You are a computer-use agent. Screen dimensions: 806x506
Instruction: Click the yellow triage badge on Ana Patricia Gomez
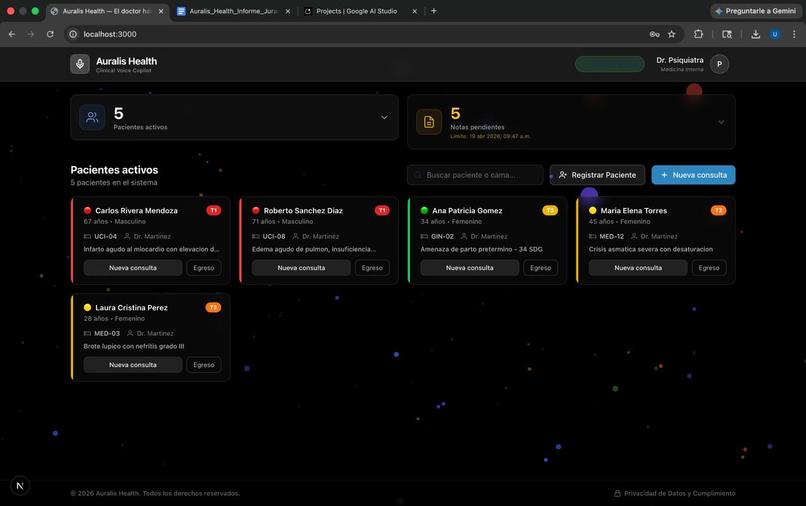tap(550, 210)
